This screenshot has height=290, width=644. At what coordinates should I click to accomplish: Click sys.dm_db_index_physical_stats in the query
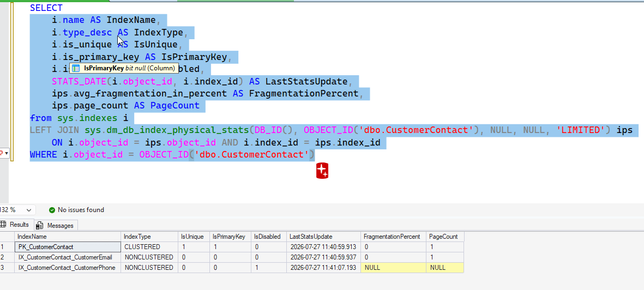pos(167,131)
